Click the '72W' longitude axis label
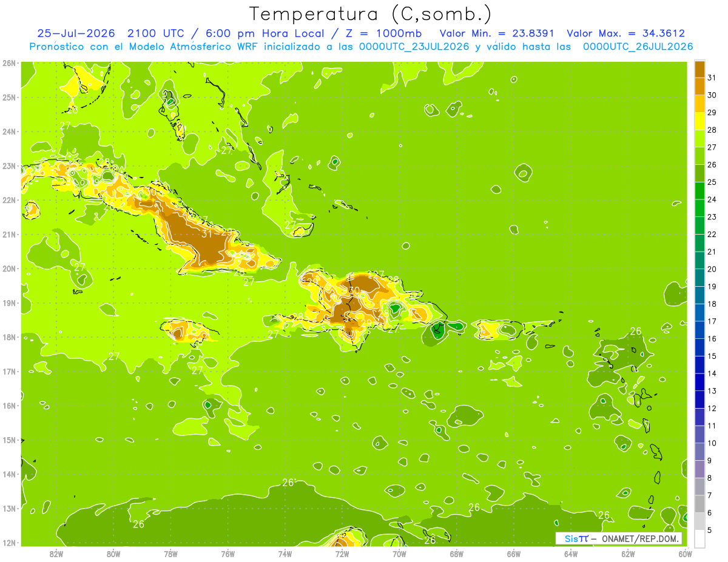The image size is (728, 562). [x=342, y=553]
